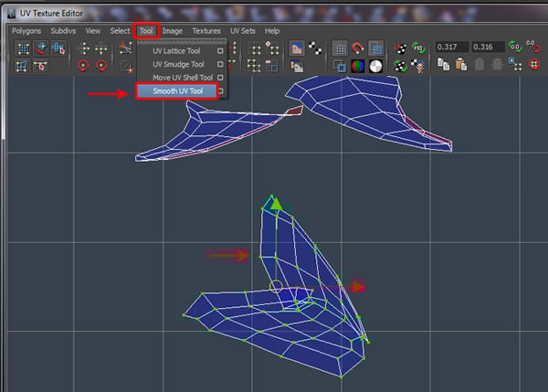Image resolution: width=548 pixels, height=392 pixels.
Task: Choose UV Smudge Tool from menu
Action: click(x=178, y=64)
